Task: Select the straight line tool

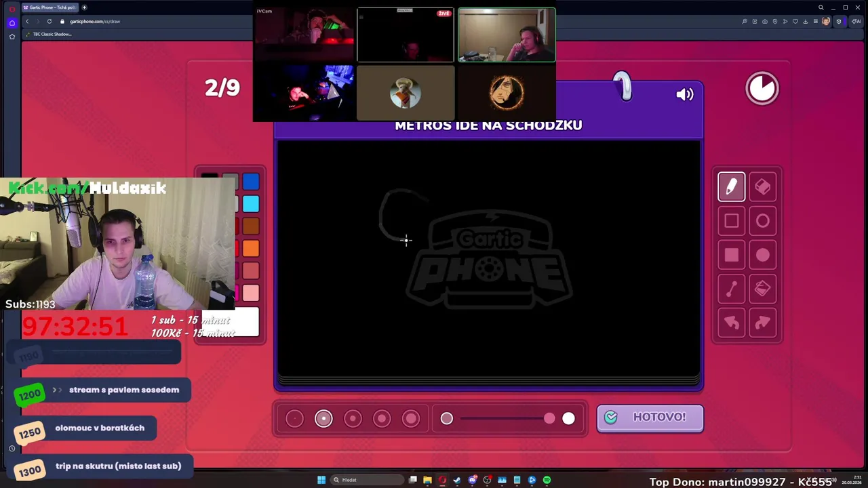Action: click(x=731, y=289)
